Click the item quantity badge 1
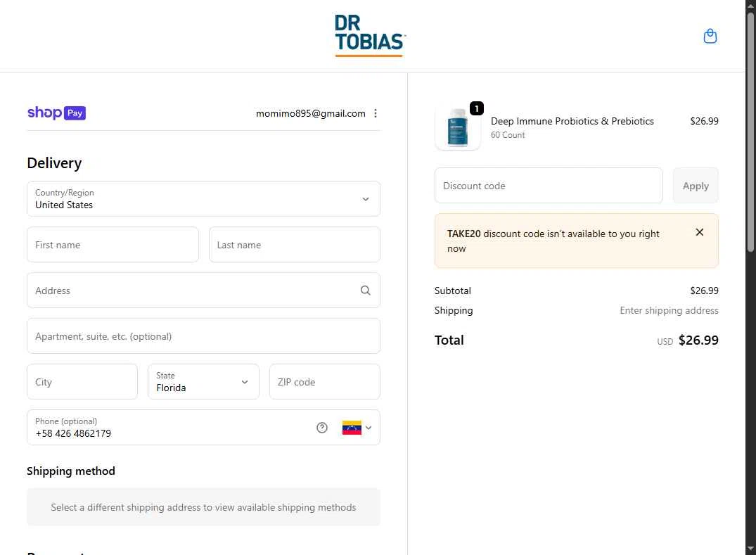Viewport: 756px width, 555px height. pyautogui.click(x=476, y=108)
